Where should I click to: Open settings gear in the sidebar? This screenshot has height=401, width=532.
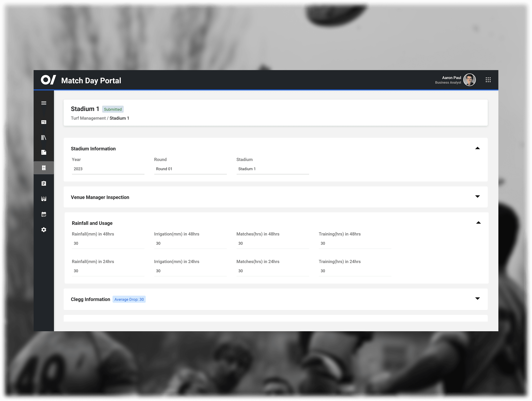pyautogui.click(x=44, y=230)
